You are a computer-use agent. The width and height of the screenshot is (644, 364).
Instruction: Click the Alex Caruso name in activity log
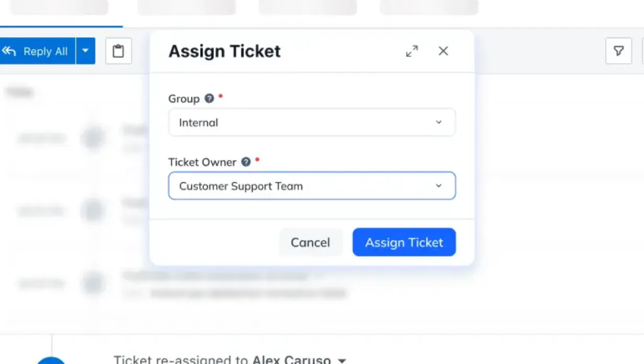coord(291,360)
